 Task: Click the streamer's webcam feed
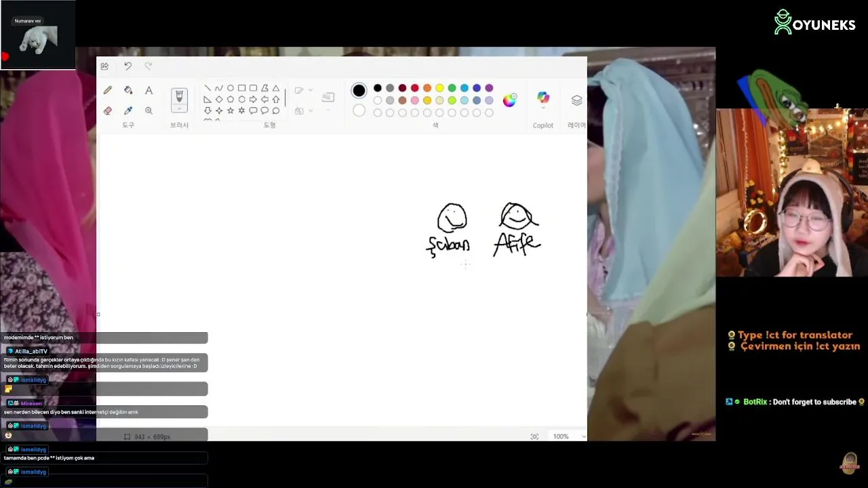tap(792, 192)
